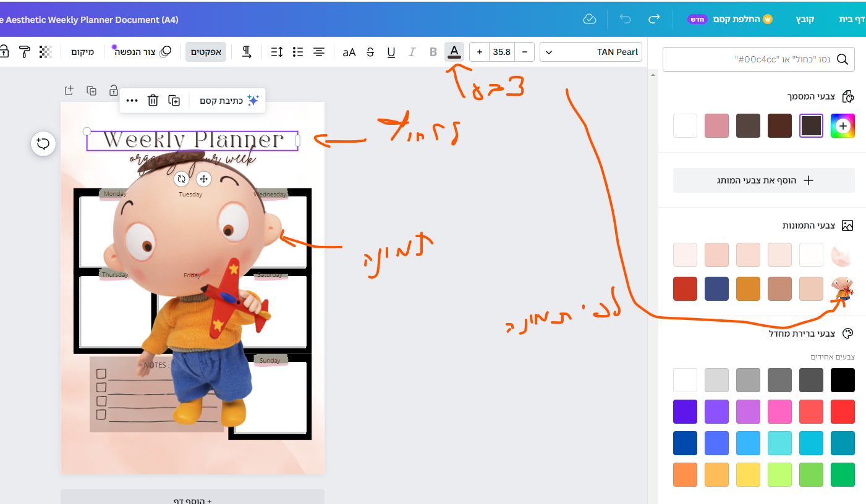
Task: Click the Thursday label on the planner
Action: [115, 275]
